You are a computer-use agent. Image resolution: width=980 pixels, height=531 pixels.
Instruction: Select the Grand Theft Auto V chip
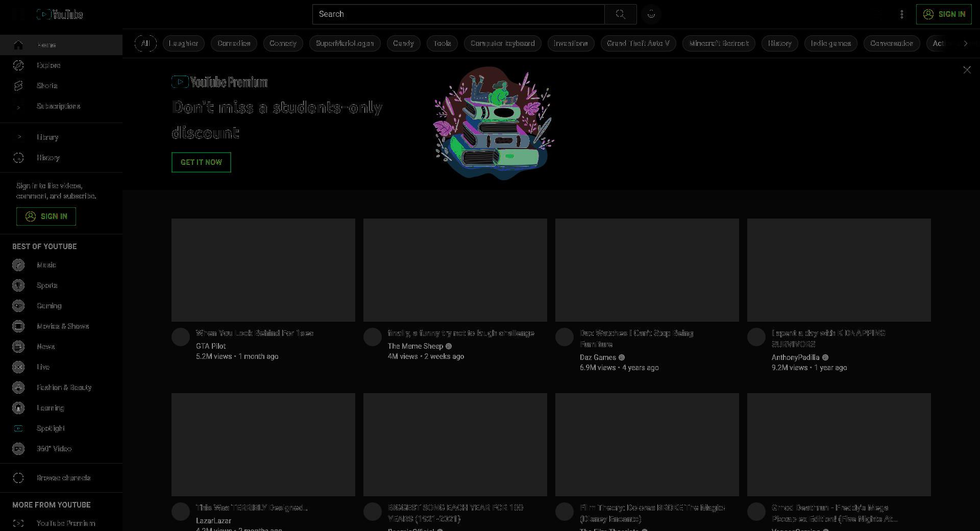(638, 43)
